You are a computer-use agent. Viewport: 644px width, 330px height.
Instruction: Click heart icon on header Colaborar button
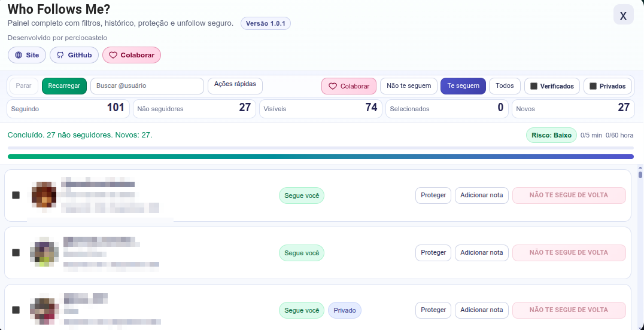pyautogui.click(x=113, y=55)
